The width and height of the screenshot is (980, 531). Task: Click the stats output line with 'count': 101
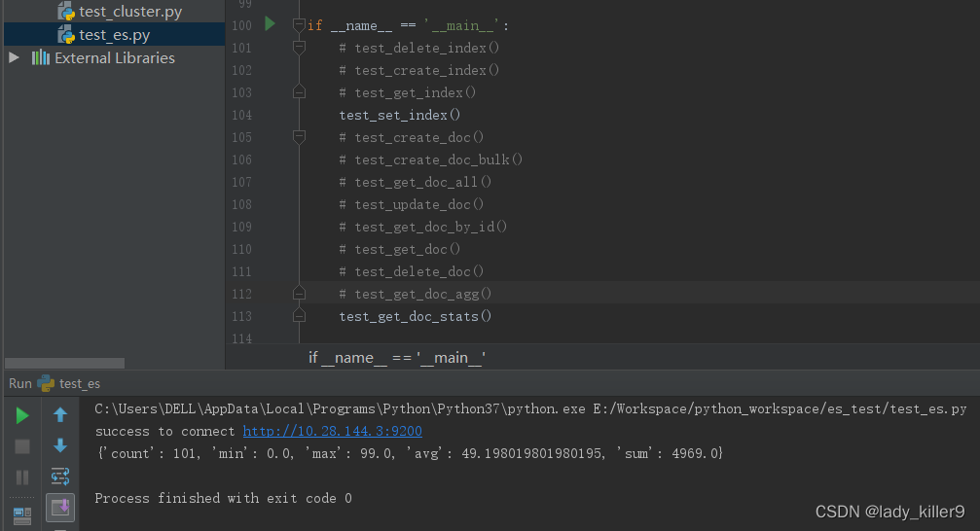[410, 453]
